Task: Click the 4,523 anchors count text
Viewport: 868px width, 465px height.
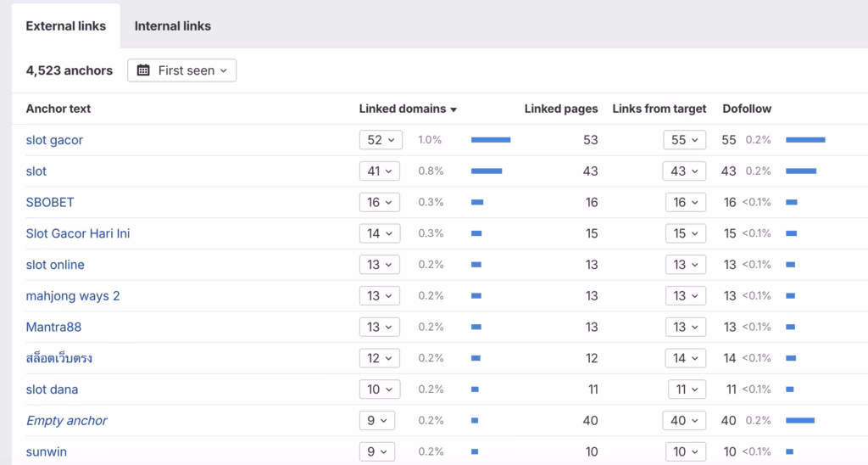Action: point(70,70)
